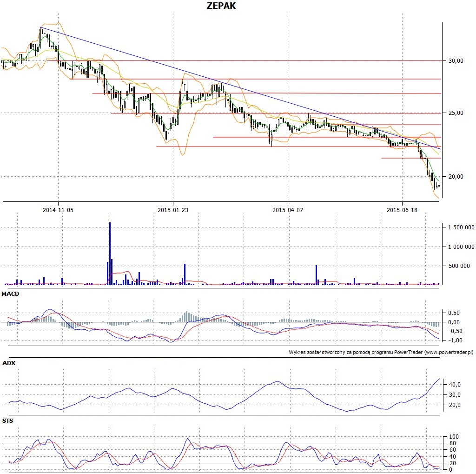Click the 1 000 000 volume label
This screenshot has width=476, height=474.
coord(461,247)
